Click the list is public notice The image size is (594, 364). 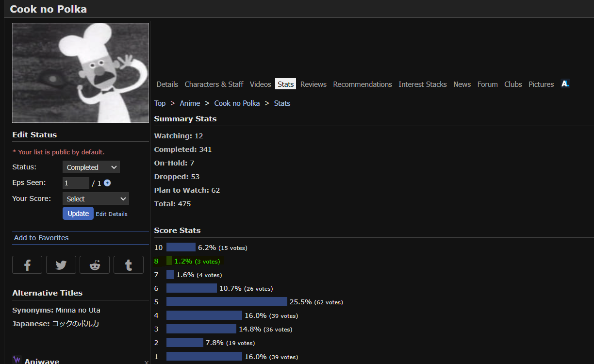(x=58, y=152)
